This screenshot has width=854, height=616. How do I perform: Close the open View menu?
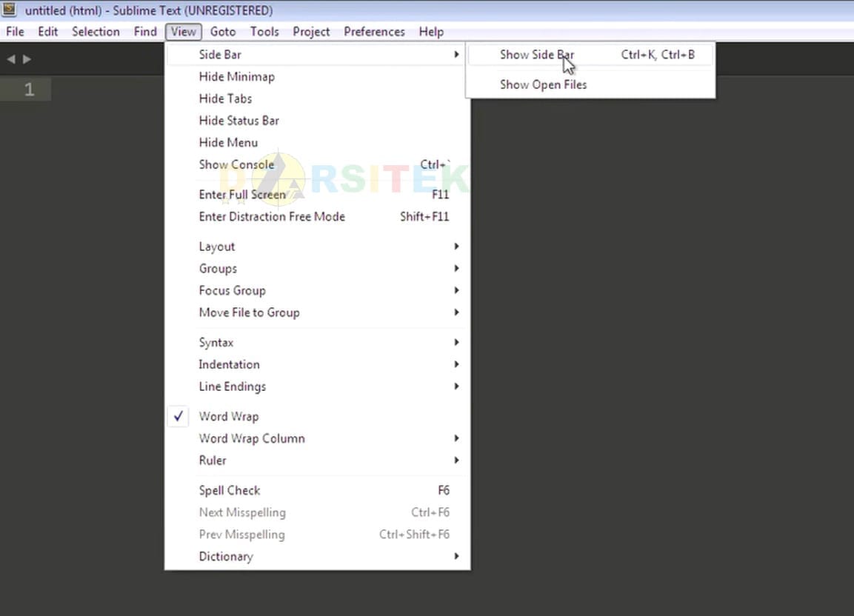(184, 32)
